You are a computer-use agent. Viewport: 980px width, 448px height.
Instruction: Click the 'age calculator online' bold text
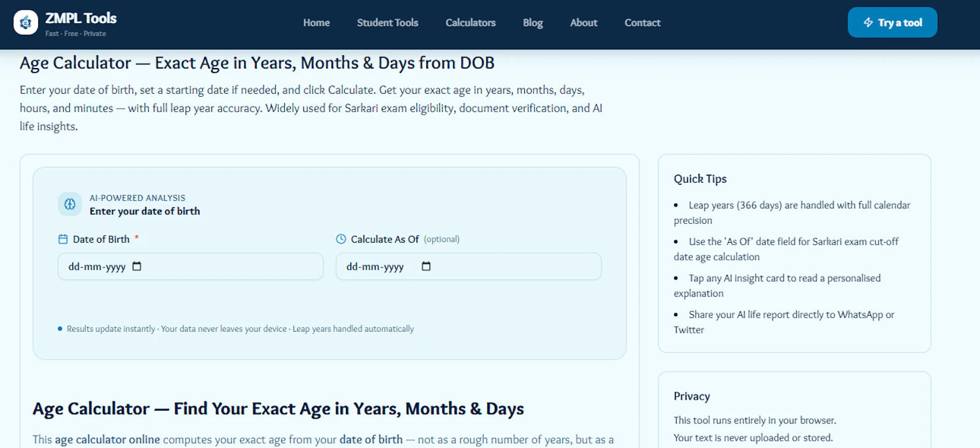click(107, 439)
